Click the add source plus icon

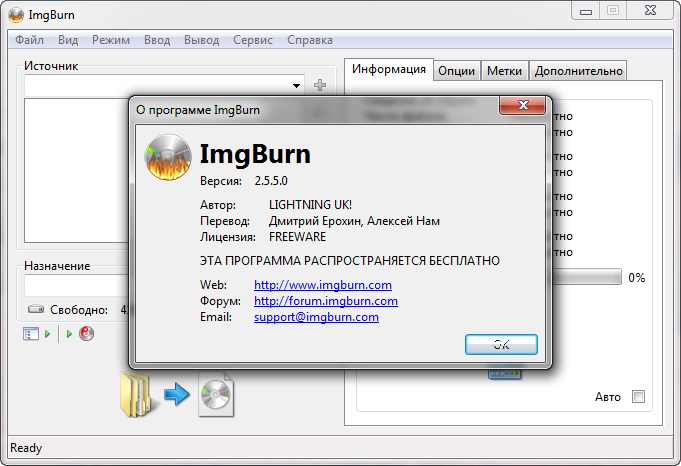coord(320,85)
